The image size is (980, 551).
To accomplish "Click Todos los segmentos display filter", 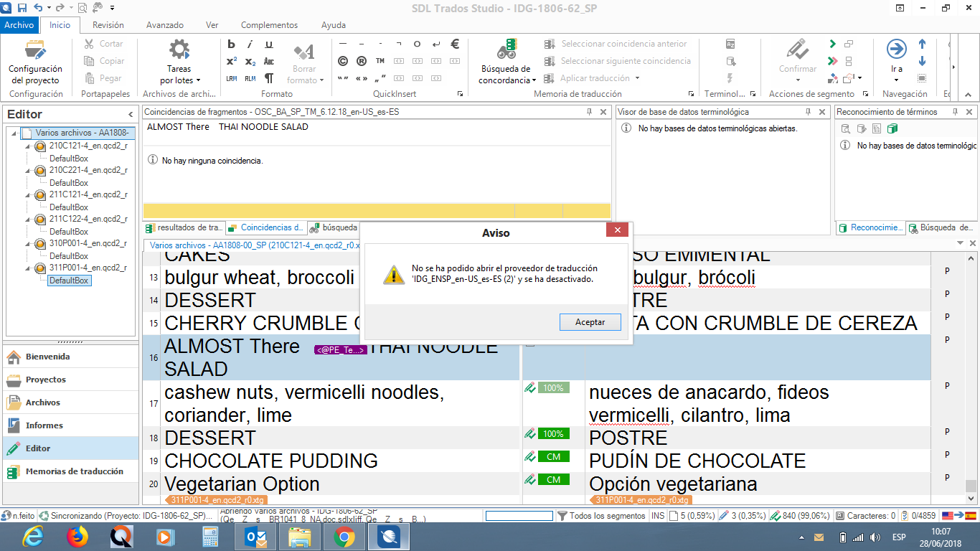I will coord(601,516).
